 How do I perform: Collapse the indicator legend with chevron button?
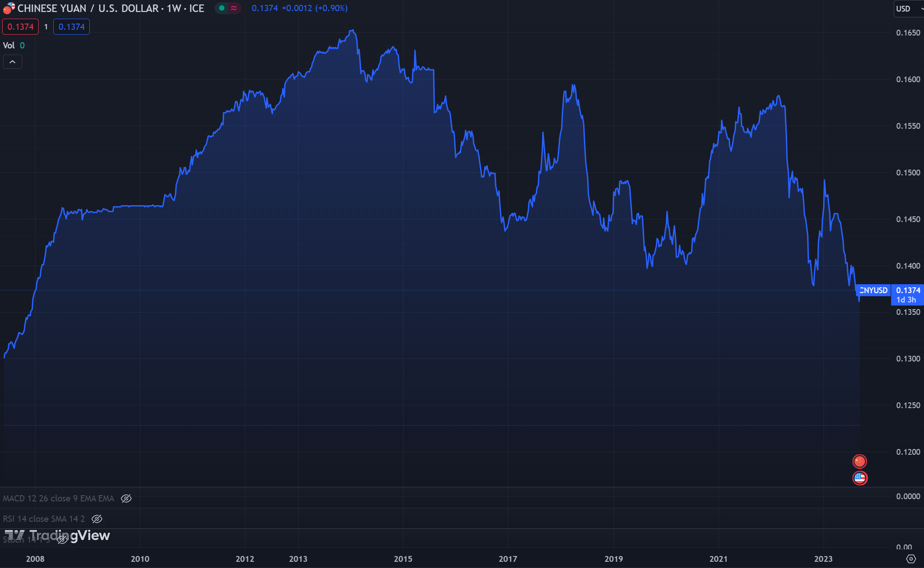tap(12, 62)
